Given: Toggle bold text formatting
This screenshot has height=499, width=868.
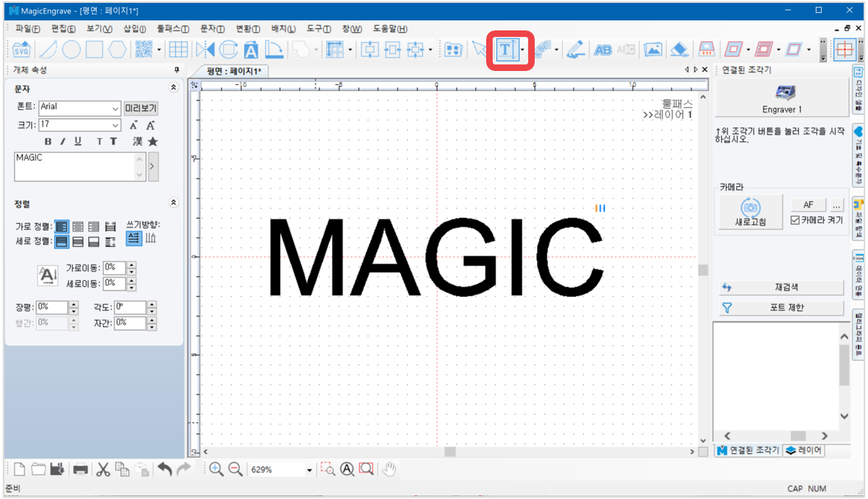Looking at the screenshot, I should coord(48,142).
